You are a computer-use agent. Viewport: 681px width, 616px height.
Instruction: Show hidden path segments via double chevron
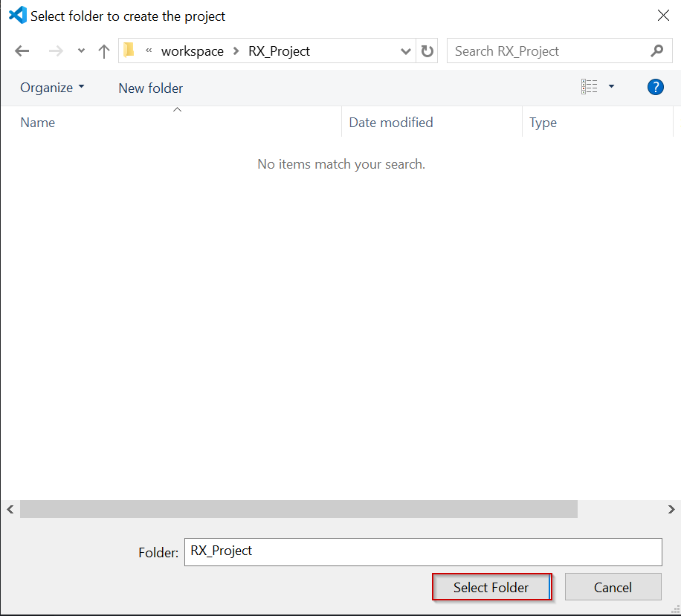click(149, 51)
